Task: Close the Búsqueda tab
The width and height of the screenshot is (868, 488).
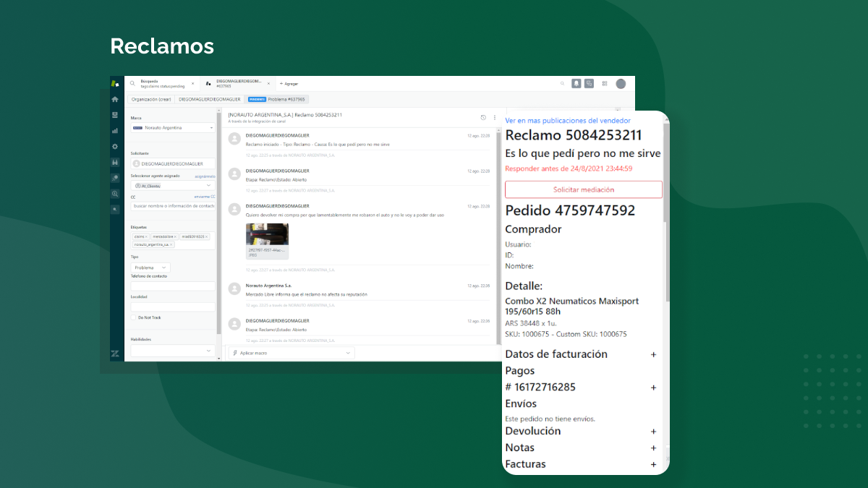Action: coord(192,84)
